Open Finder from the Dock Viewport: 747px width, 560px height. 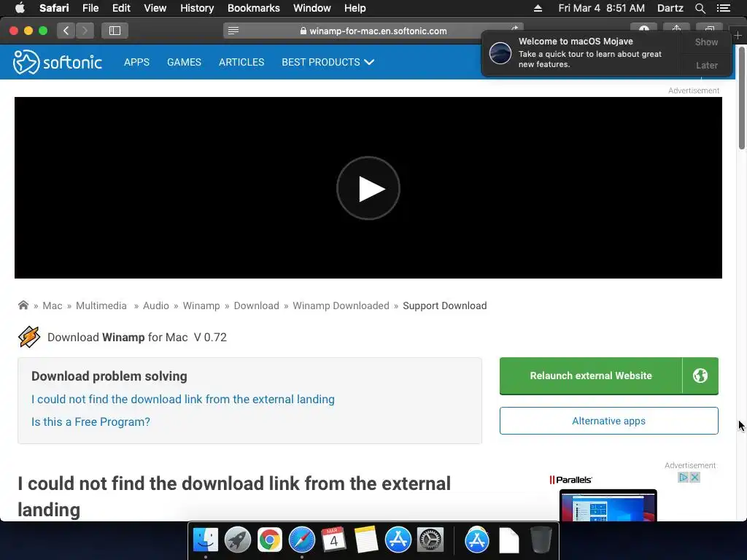205,540
